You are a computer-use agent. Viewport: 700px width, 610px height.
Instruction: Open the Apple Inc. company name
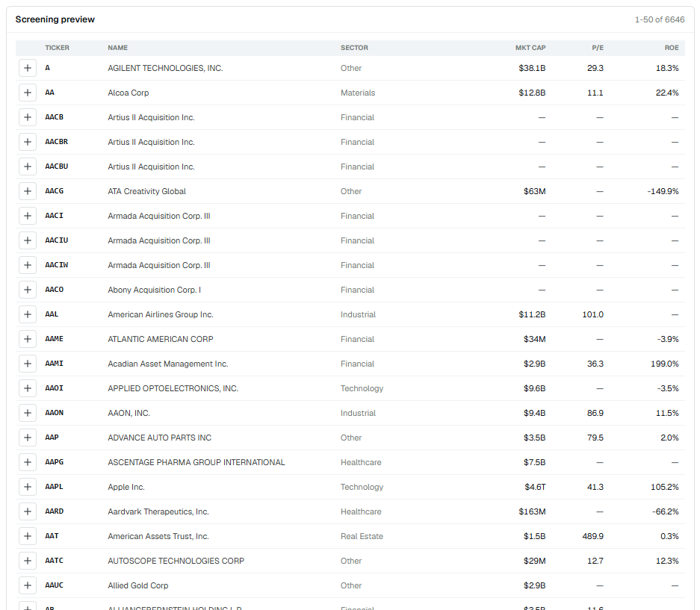[126, 487]
